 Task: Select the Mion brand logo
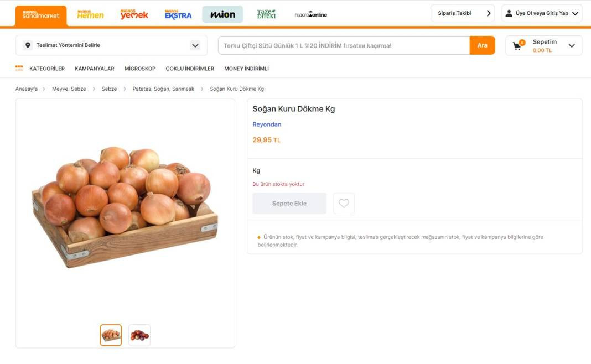click(x=222, y=14)
